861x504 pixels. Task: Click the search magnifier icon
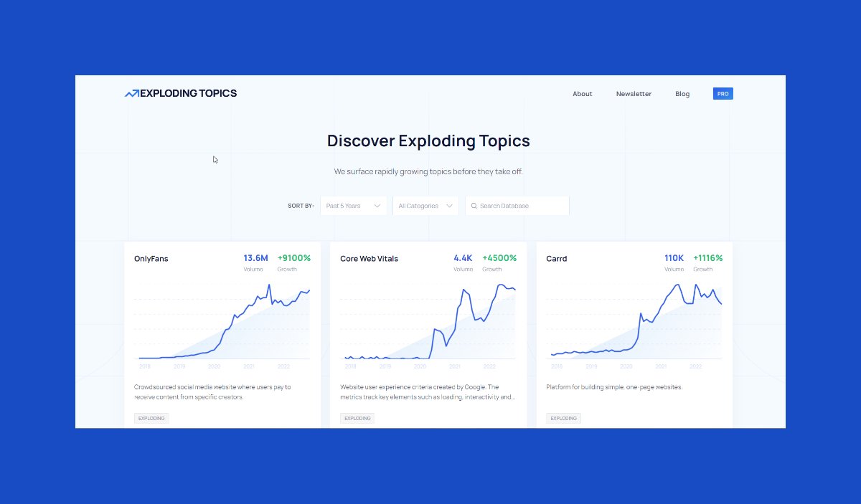pyautogui.click(x=474, y=206)
